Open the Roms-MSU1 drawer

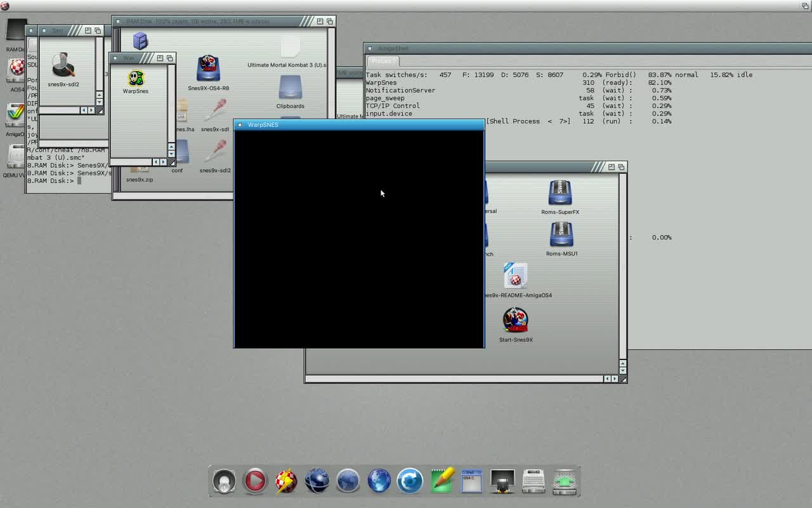click(x=561, y=235)
